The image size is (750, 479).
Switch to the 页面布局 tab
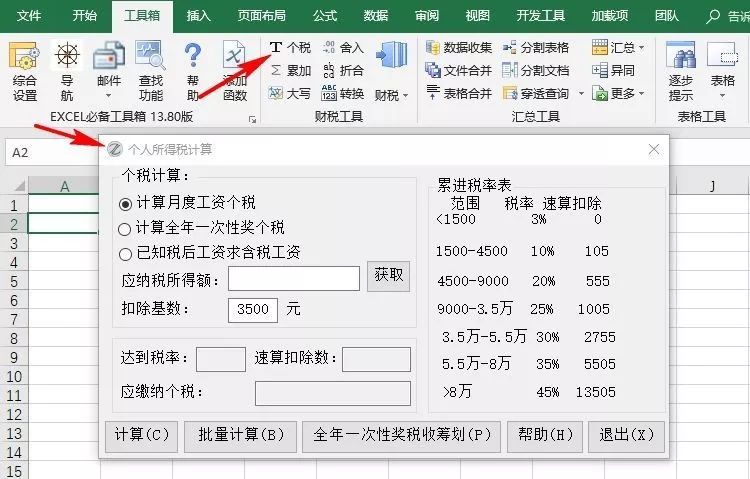262,16
